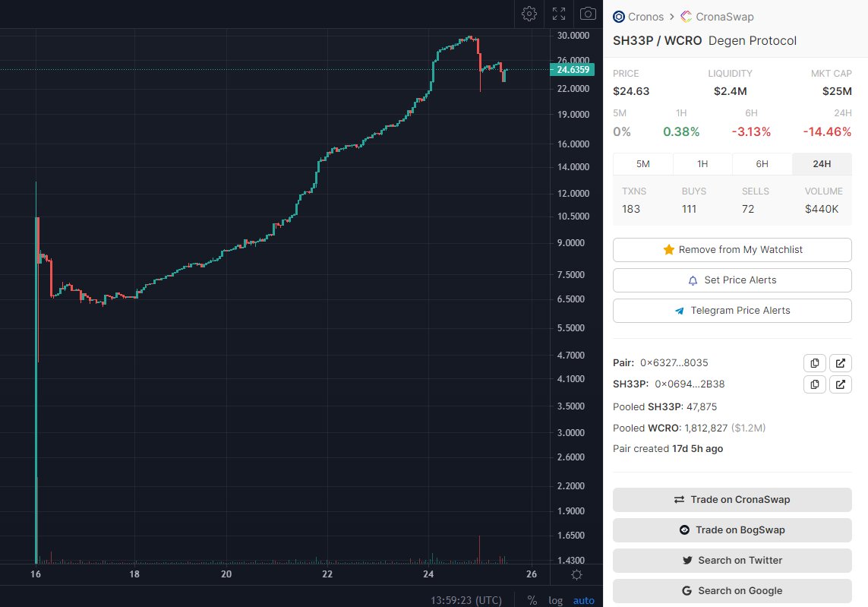Viewport: 868px width, 607px height.
Task: Open price scale settings gear at axis corner
Action: [x=576, y=574]
